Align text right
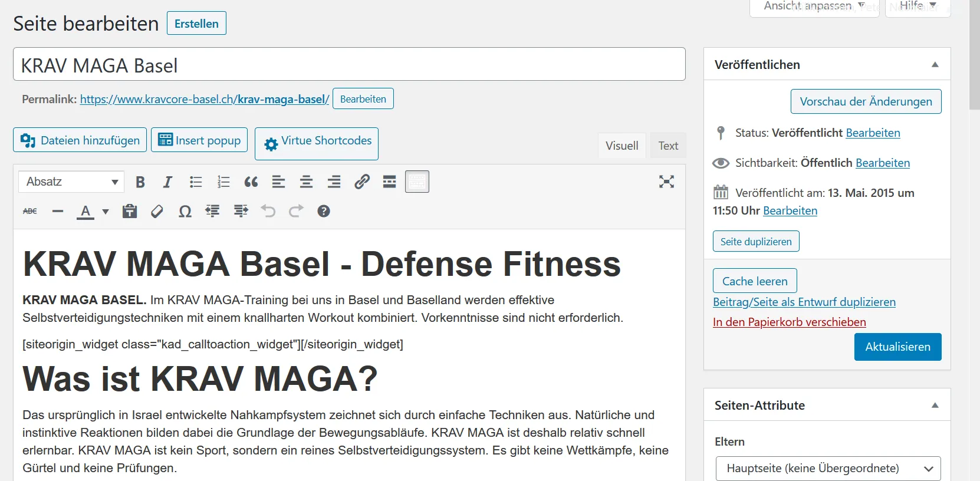This screenshot has width=980, height=481. point(334,182)
